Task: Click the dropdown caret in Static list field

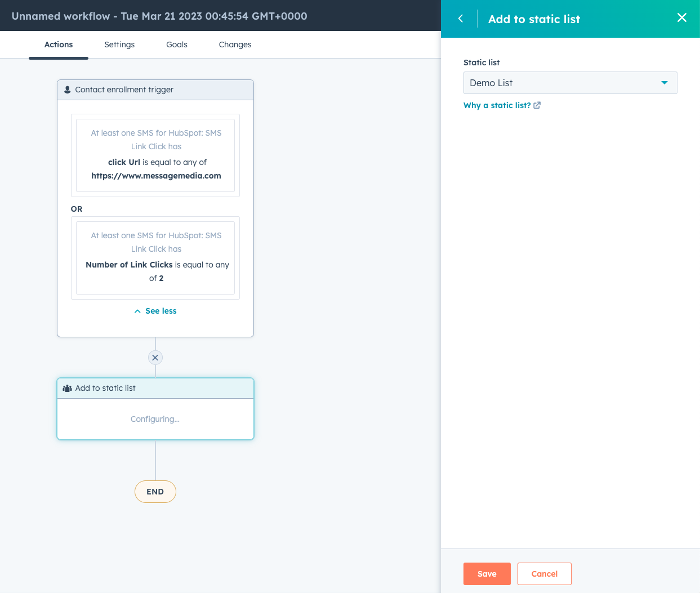Action: click(665, 83)
